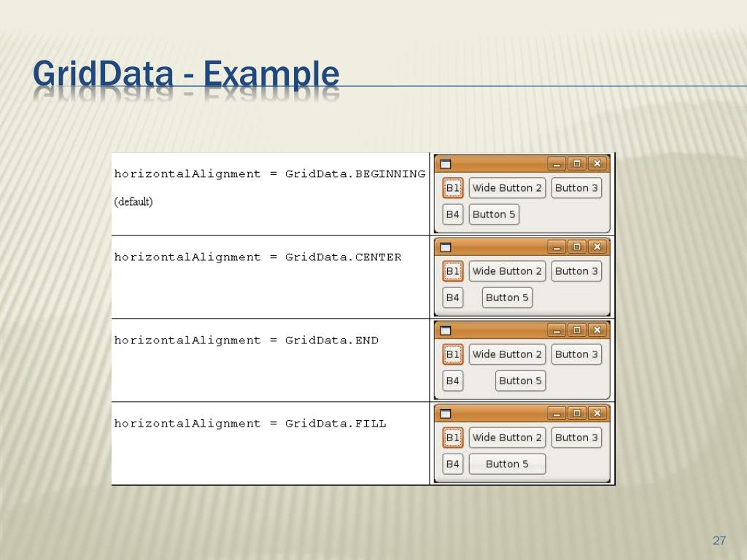
Task: Minimize the END example window
Action: pos(557,330)
